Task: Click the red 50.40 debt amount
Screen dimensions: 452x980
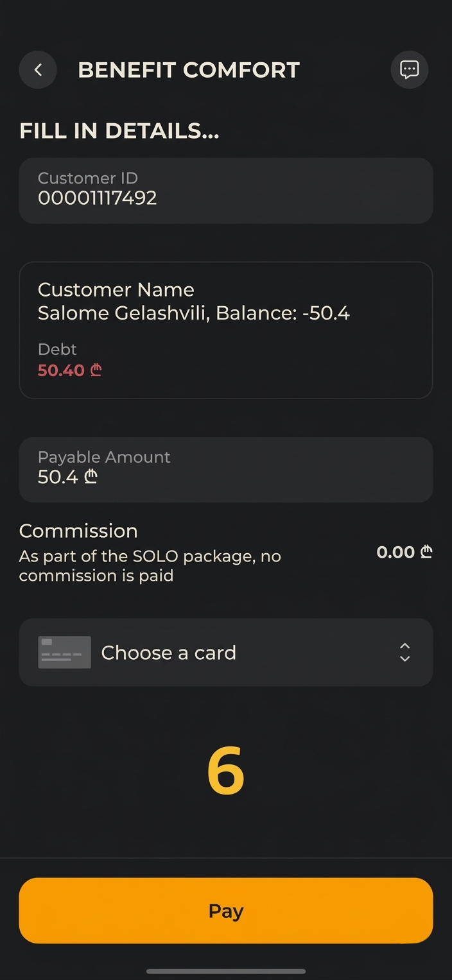Action: [x=61, y=370]
